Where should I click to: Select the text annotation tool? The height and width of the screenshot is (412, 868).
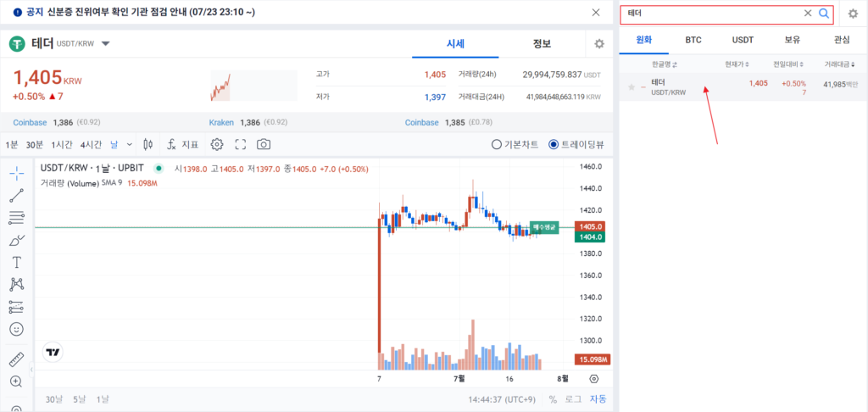coord(16,262)
